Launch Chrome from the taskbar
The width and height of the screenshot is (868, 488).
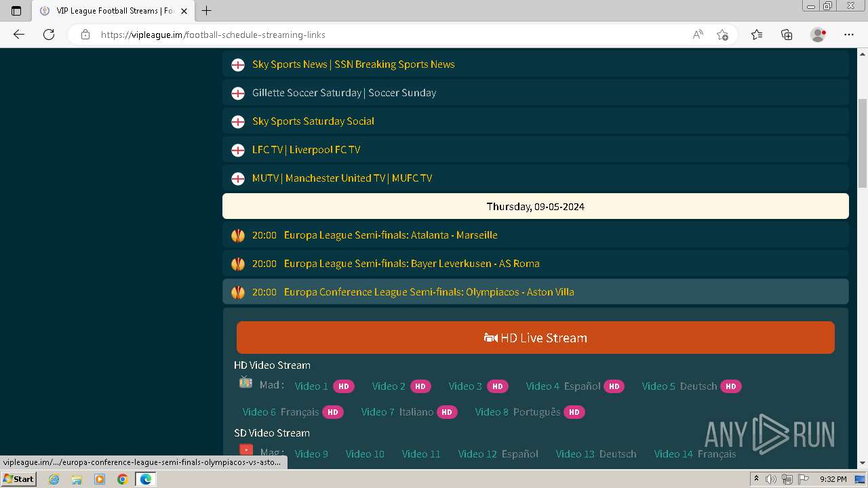coord(123,479)
